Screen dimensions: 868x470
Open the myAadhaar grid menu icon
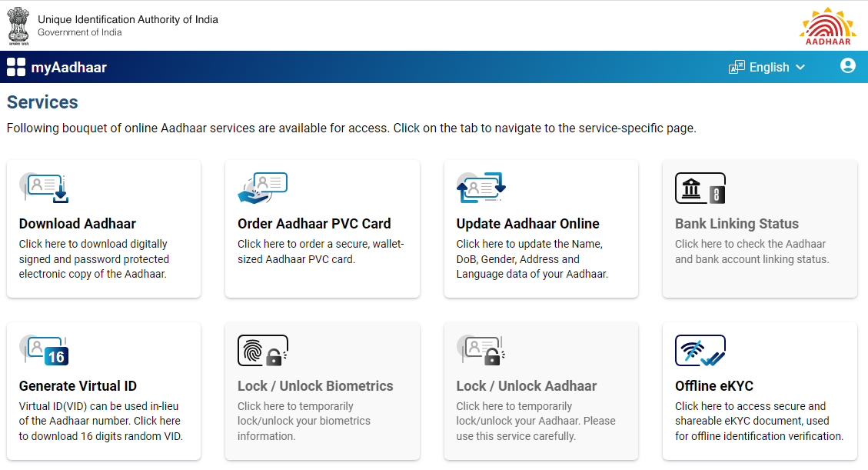click(x=16, y=67)
